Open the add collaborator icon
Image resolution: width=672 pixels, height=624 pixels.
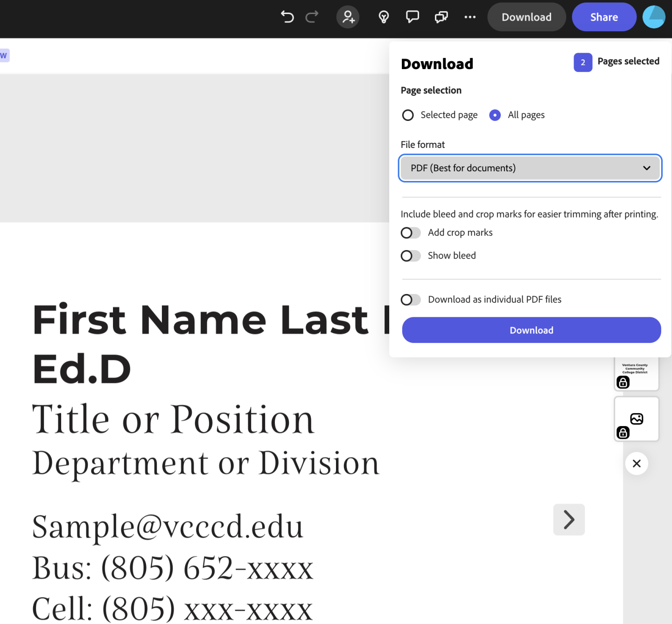348,17
